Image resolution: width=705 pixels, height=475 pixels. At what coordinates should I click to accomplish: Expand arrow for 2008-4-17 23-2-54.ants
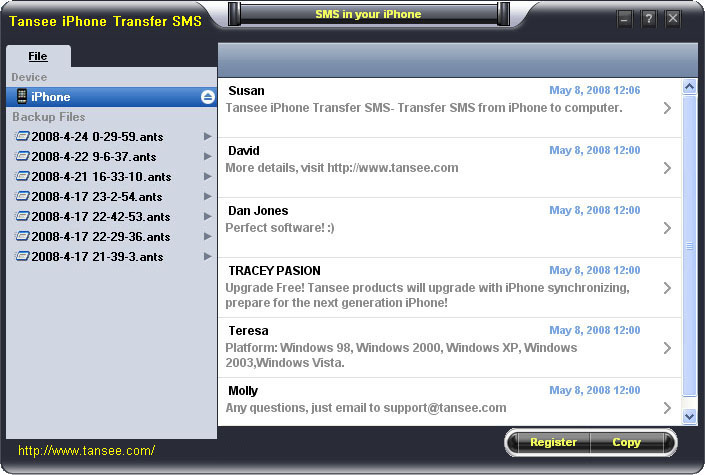point(207,196)
